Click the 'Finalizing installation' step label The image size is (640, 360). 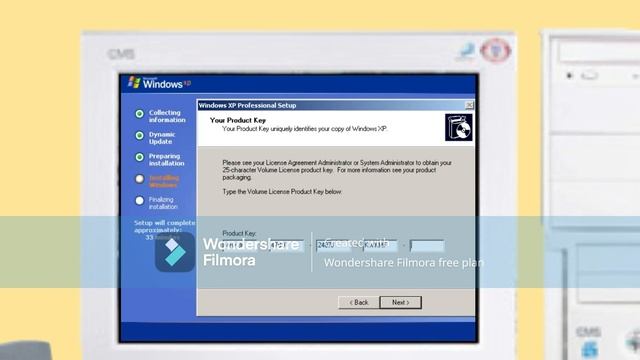[x=163, y=203]
